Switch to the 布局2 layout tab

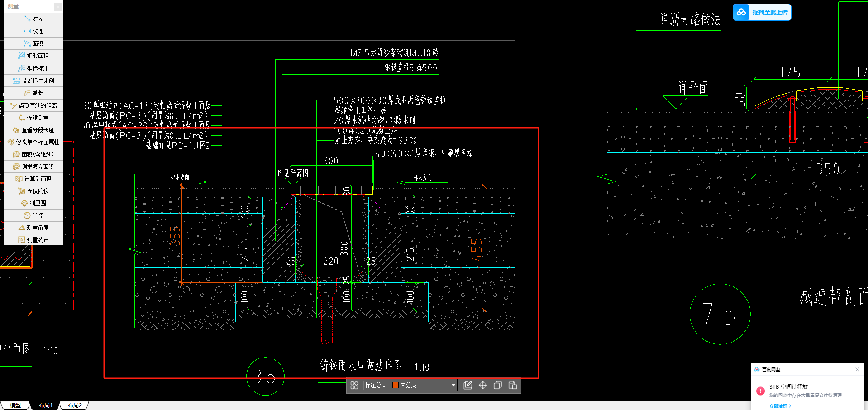[x=75, y=405]
